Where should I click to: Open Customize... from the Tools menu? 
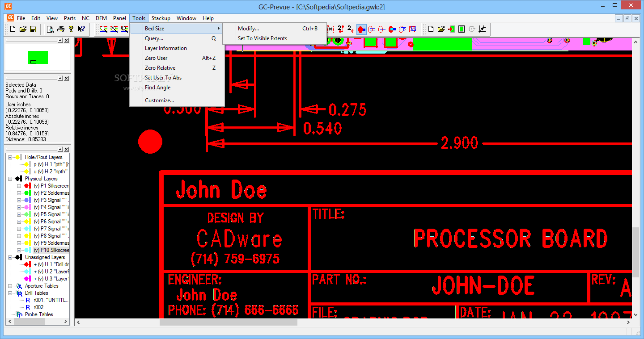177,100
